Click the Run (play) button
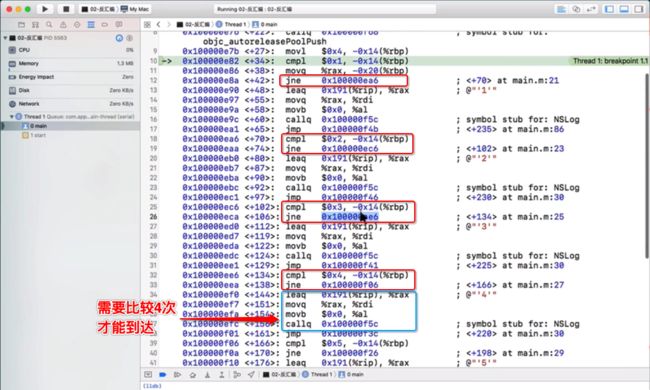This screenshot has height=390, width=650. click(x=45, y=9)
